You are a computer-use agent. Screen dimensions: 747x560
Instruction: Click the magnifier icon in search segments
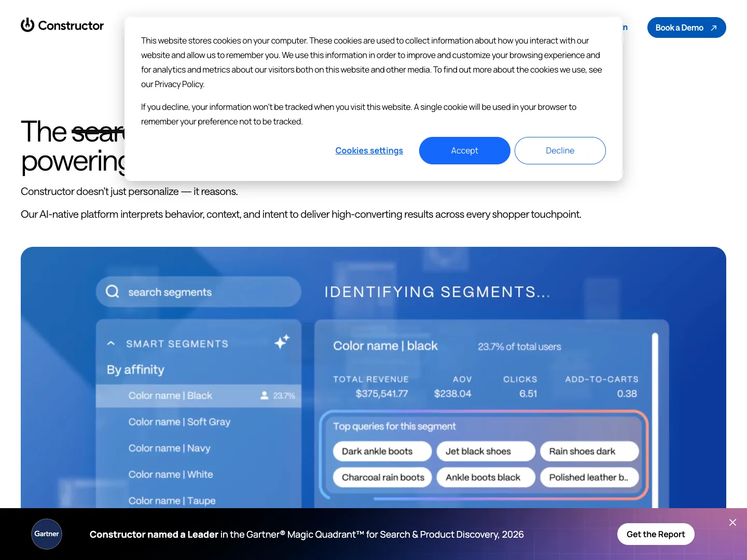113,291
